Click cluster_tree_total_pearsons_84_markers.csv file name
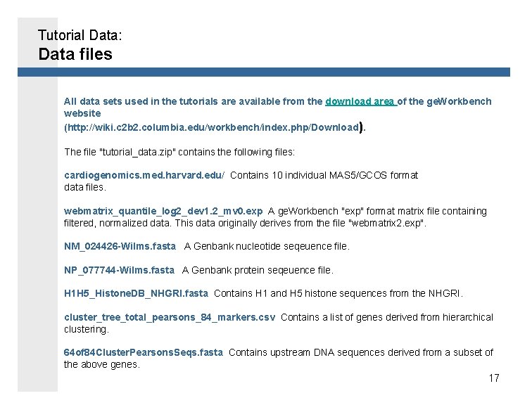This screenshot has width=532, height=405. [x=170, y=317]
